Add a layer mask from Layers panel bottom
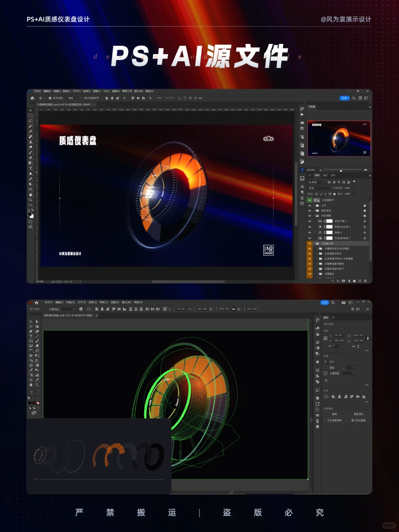 click(x=343, y=281)
